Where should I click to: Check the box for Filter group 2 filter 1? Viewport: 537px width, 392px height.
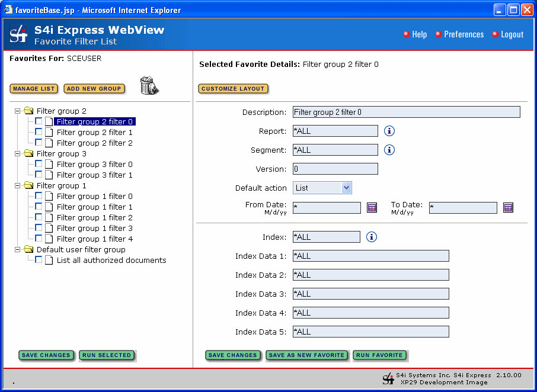tap(39, 131)
